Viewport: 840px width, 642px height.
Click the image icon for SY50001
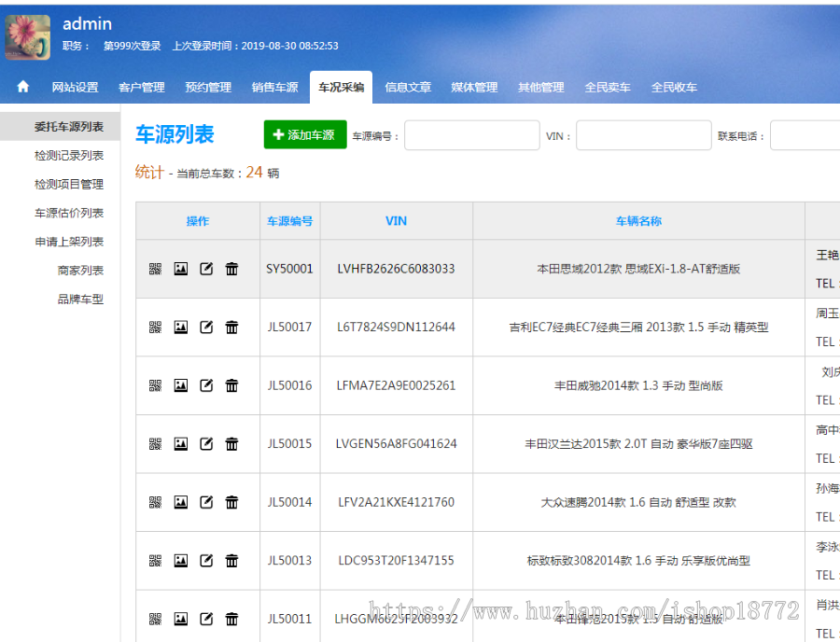[x=180, y=268]
